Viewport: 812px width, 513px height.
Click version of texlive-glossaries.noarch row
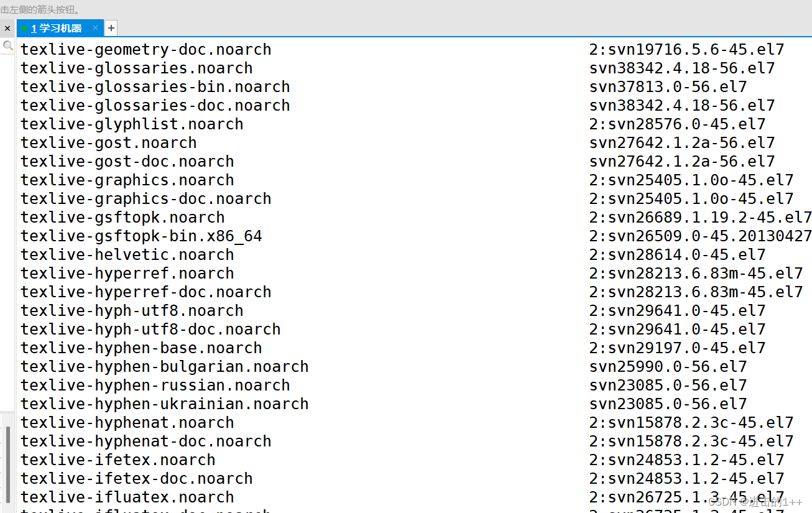[682, 68]
